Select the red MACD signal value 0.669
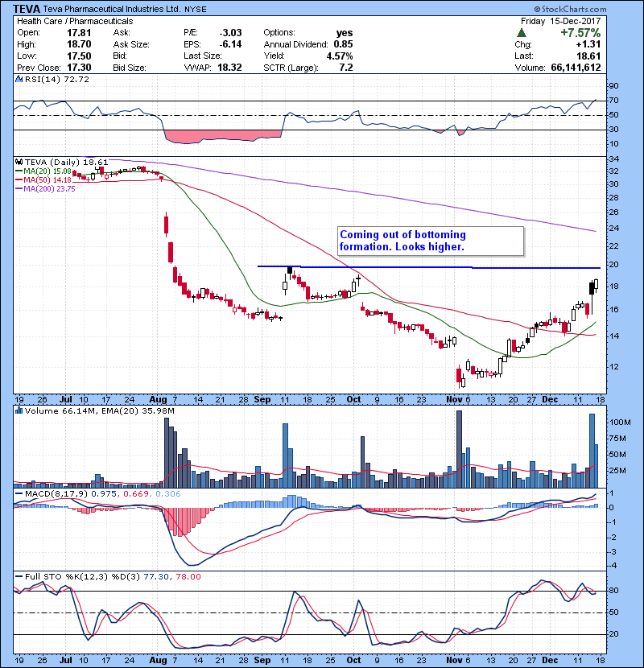Viewport: 644px width, 668px height. click(x=137, y=494)
